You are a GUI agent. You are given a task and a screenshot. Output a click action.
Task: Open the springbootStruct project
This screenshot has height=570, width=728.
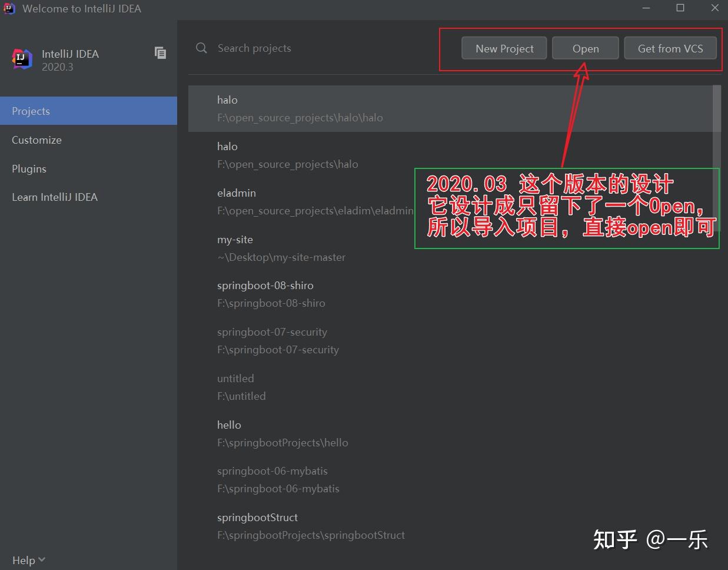pyautogui.click(x=450, y=526)
